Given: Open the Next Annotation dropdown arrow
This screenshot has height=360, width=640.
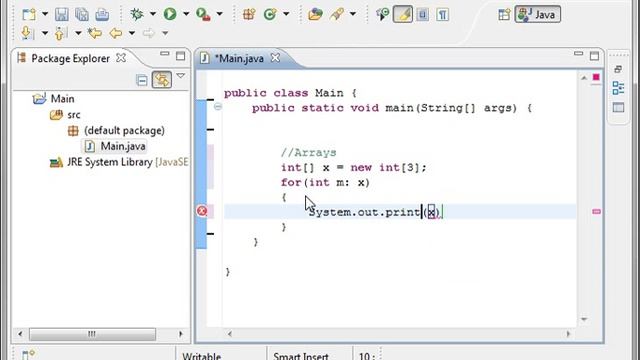Looking at the screenshot, I should coord(45,33).
